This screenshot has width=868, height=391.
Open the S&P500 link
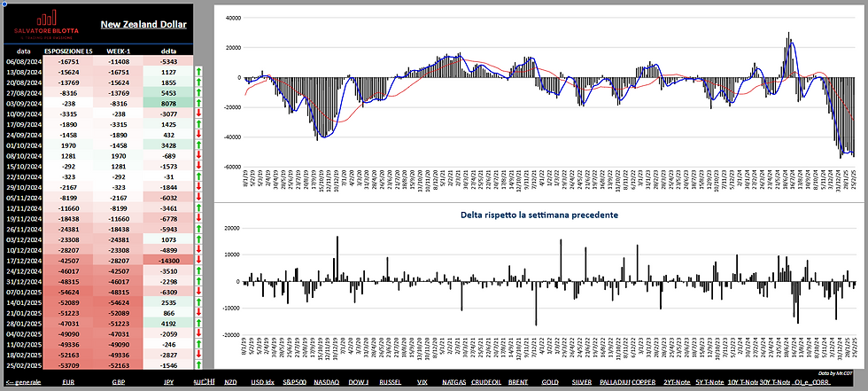click(293, 382)
